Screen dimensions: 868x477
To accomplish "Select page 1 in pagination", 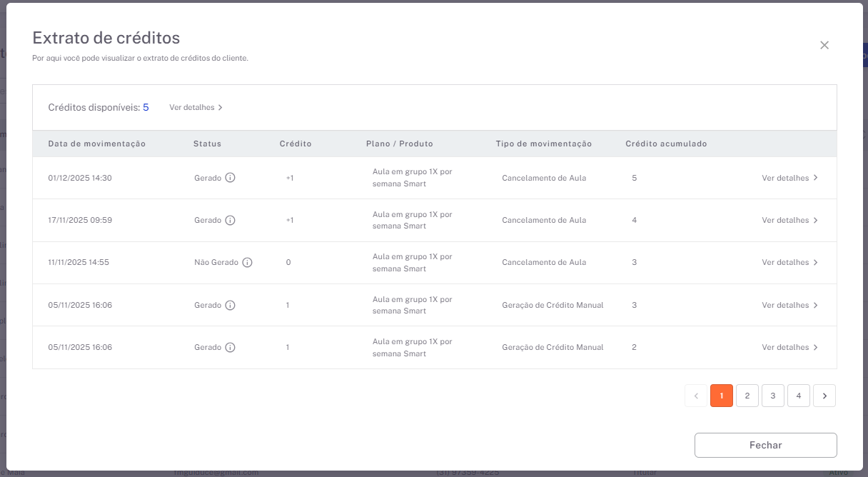I will tap(722, 396).
